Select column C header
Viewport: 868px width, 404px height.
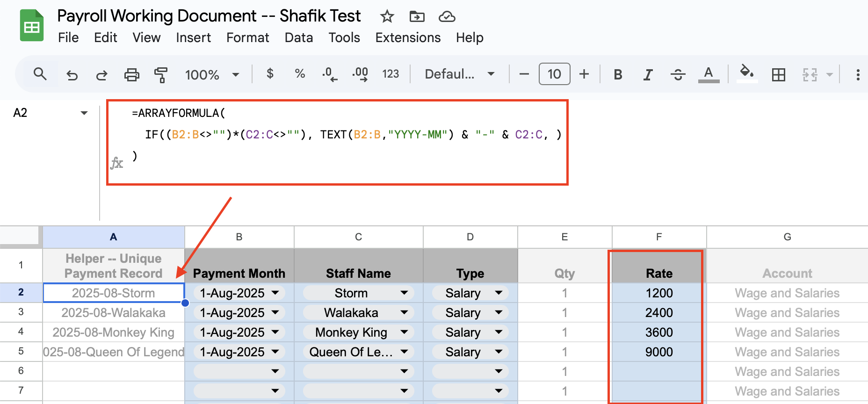pyautogui.click(x=358, y=237)
